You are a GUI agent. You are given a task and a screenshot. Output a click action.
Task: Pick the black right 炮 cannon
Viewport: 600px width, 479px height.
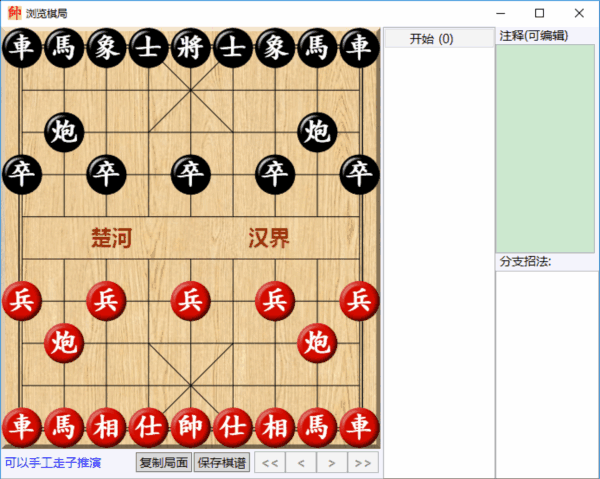(317, 132)
